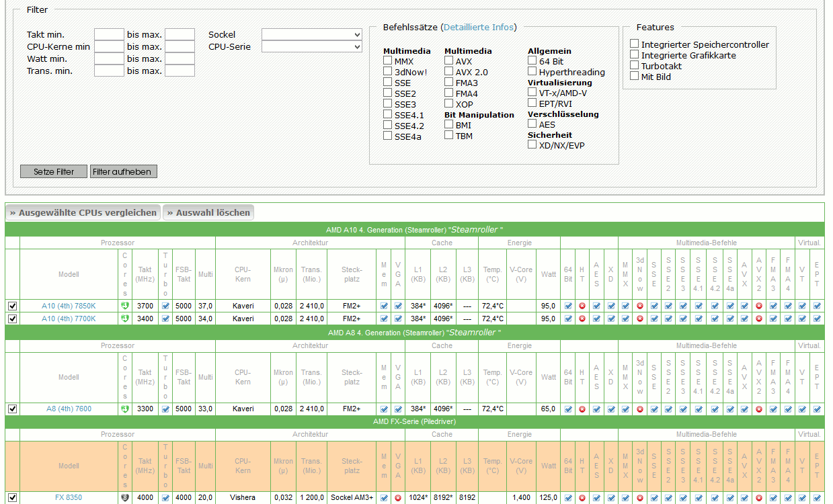Image resolution: width=833 pixels, height=504 pixels.
Task: Click the cores icon in the A10 7850K row
Action: click(x=124, y=306)
